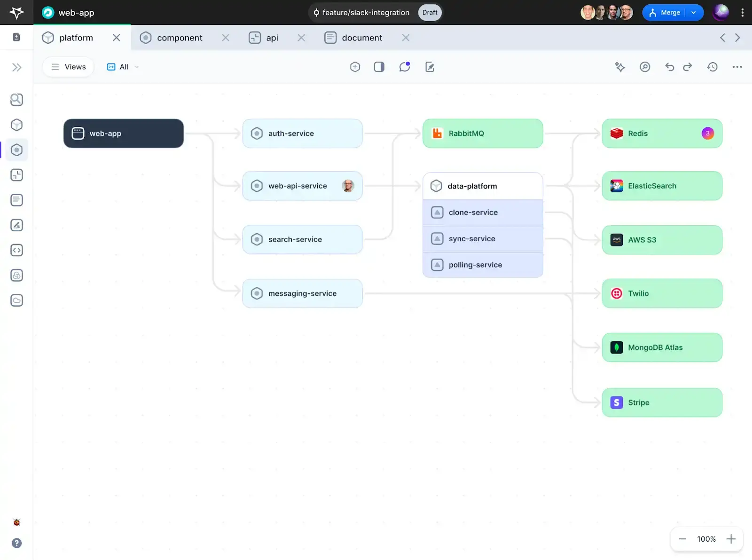Expand the Merge button dropdown arrow
Viewport: 752px width, 560px height.
pos(694,13)
